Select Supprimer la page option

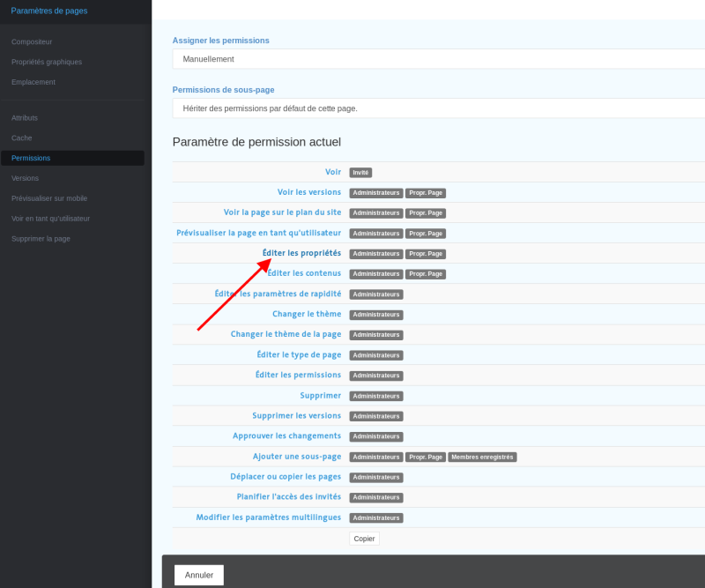coord(41,239)
